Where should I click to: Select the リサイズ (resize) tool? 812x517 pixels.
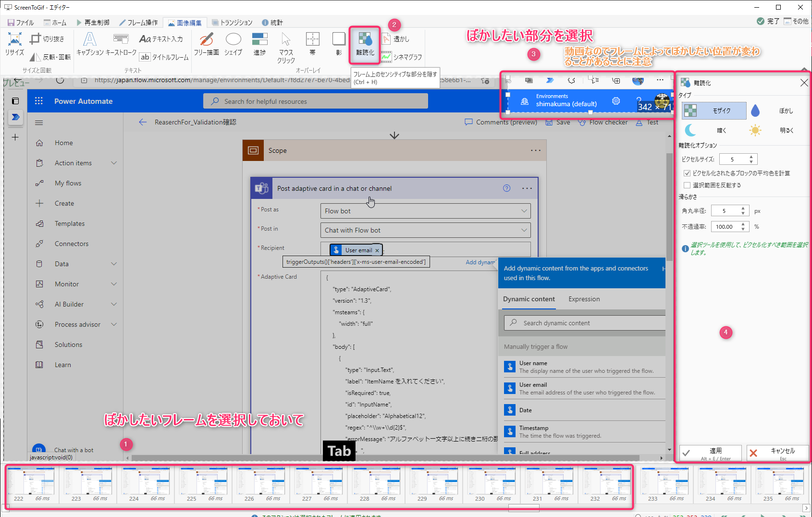coord(14,44)
